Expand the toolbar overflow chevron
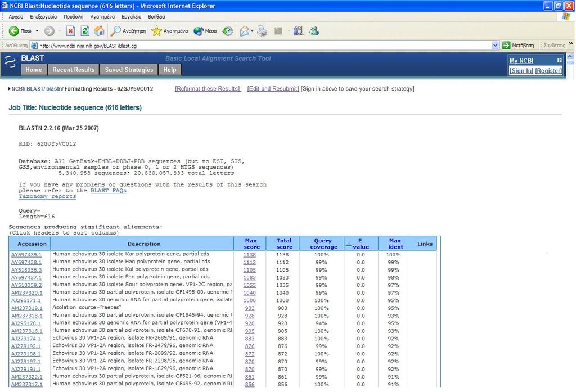576x392 pixels. [x=571, y=43]
